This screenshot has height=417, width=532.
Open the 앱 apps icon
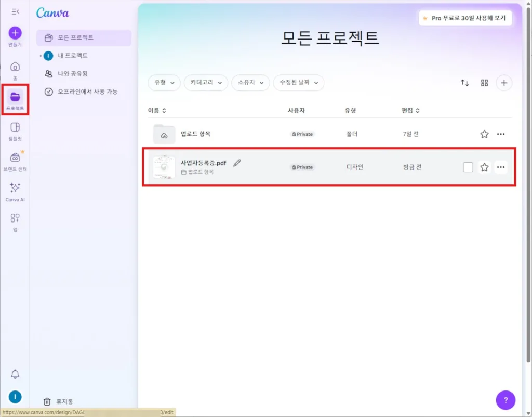pyautogui.click(x=15, y=218)
